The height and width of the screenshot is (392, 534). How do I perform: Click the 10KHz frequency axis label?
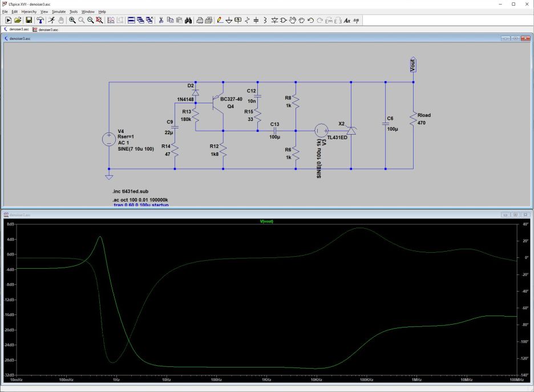(x=317, y=380)
